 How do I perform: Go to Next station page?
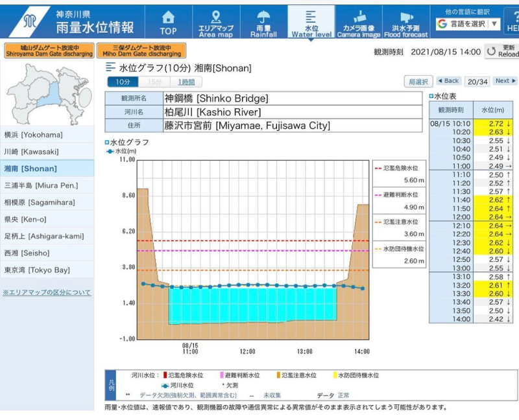tap(505, 81)
